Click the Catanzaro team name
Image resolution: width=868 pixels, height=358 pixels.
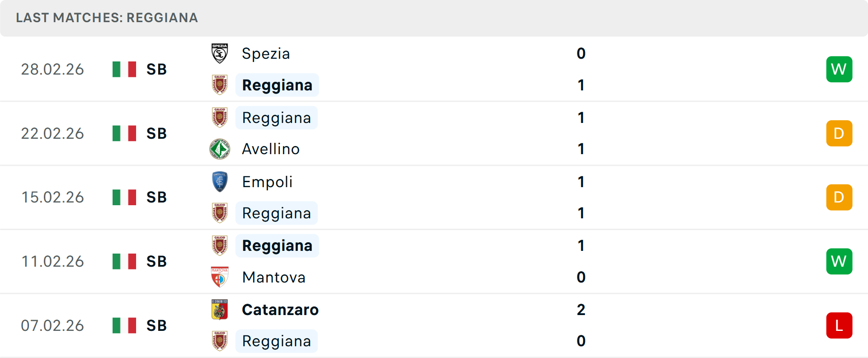point(280,310)
